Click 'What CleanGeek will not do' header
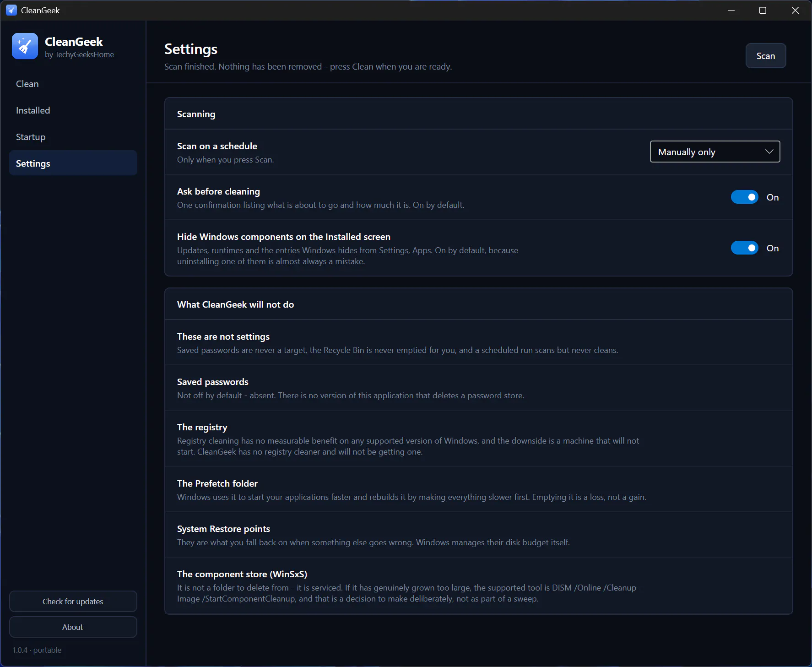The image size is (812, 667). 235,304
